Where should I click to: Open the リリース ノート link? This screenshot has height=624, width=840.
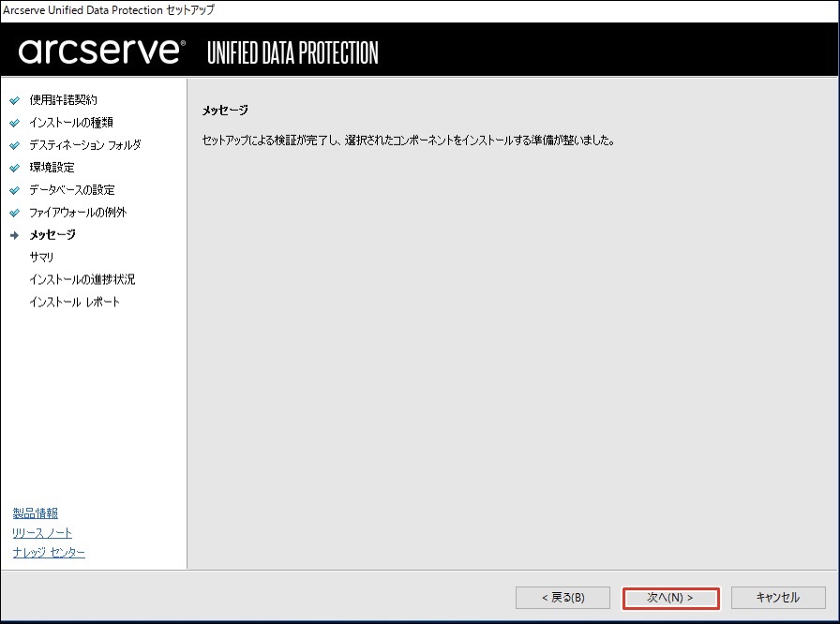coord(42,533)
